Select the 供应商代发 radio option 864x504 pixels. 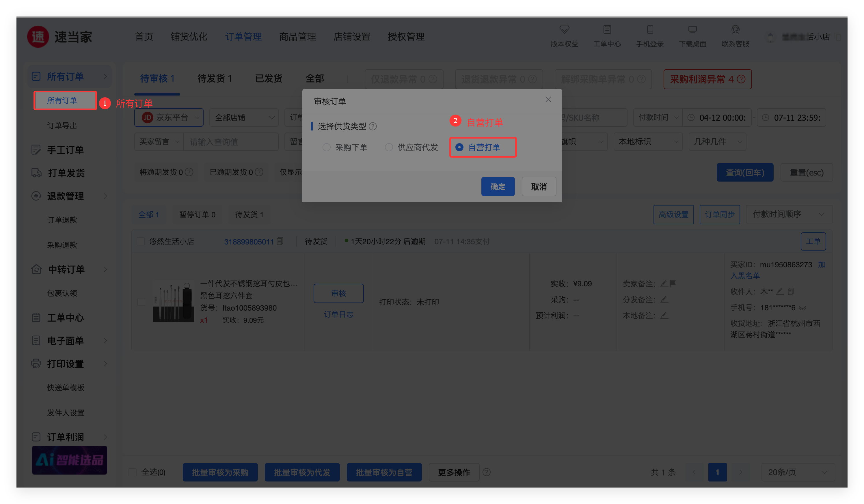389,147
